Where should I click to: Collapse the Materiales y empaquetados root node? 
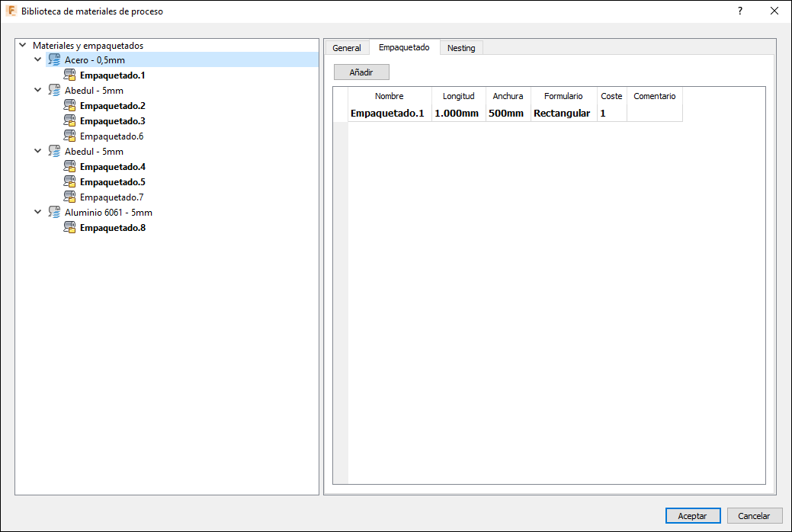click(23, 45)
